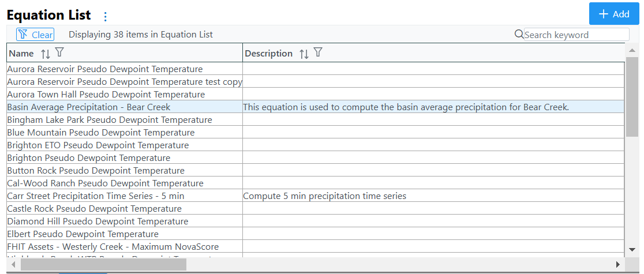Focus the Search keyword field
This screenshot has height=274, width=644.
(x=576, y=35)
